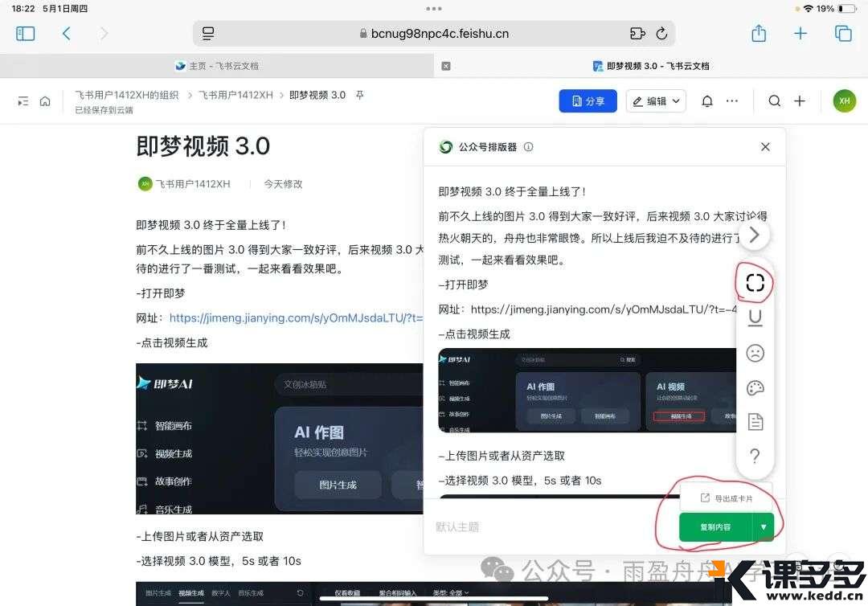Click the document template icon
The width and height of the screenshot is (868, 606).
755,422
